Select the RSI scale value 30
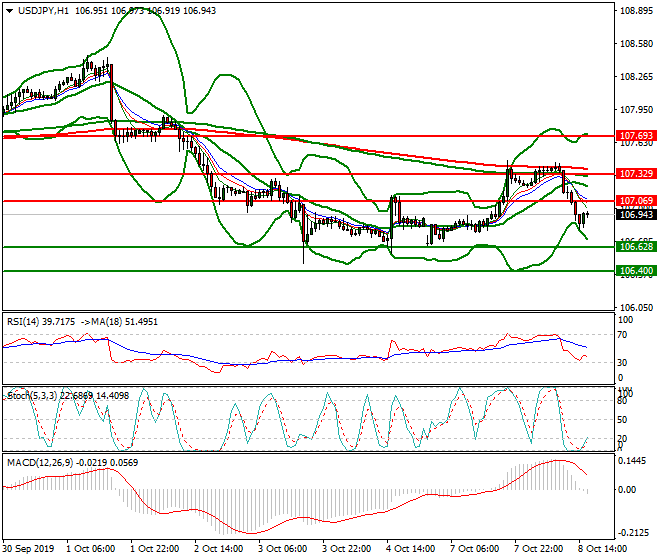This screenshot has height=560, width=660. 622,363
